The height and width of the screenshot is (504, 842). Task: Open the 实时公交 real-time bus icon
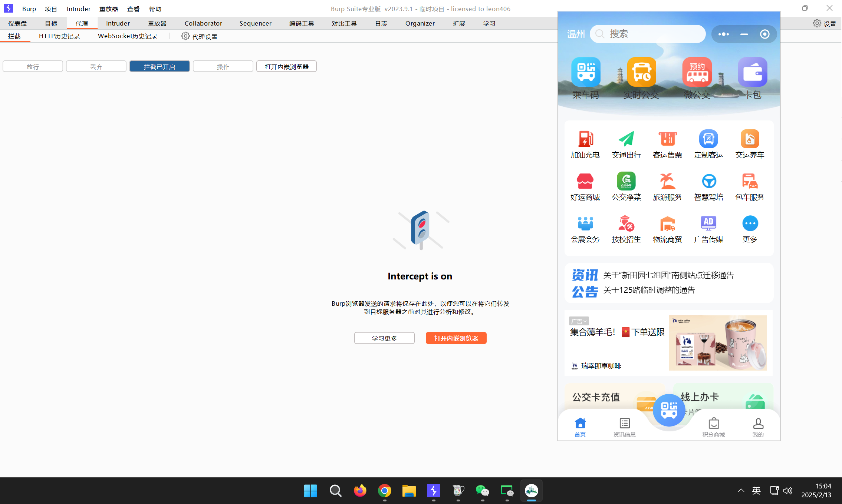tap(641, 72)
